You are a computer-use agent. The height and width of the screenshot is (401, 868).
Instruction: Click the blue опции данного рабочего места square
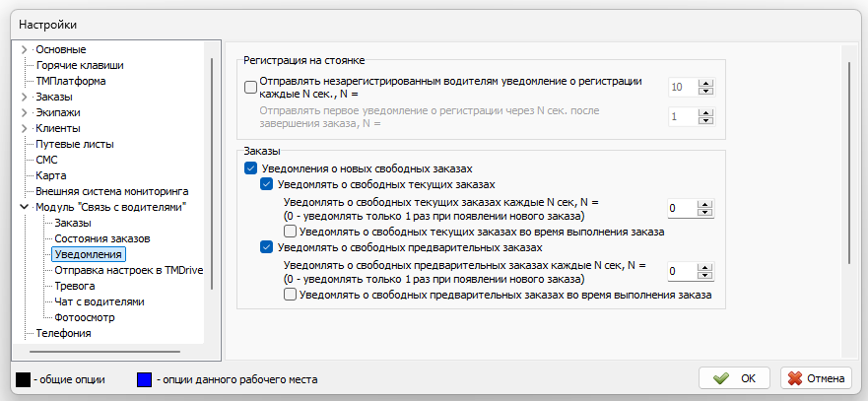[x=144, y=379]
